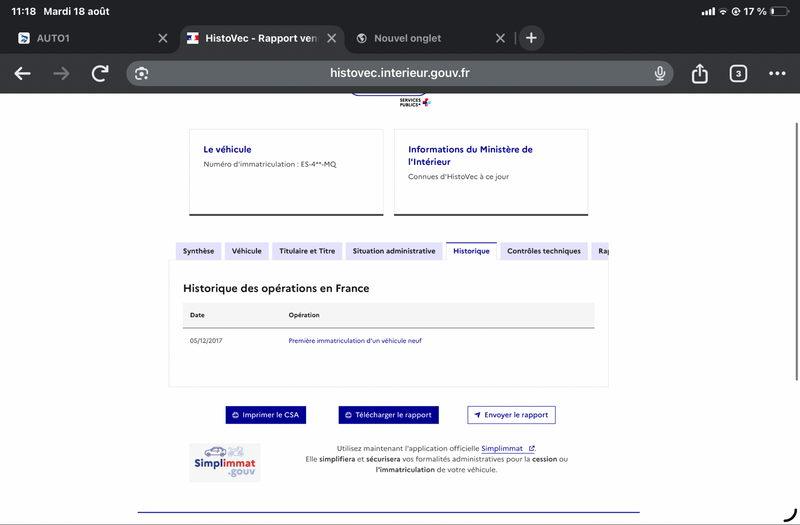
Task: Click the page vertical scrollbar
Action: pyautogui.click(x=796, y=251)
